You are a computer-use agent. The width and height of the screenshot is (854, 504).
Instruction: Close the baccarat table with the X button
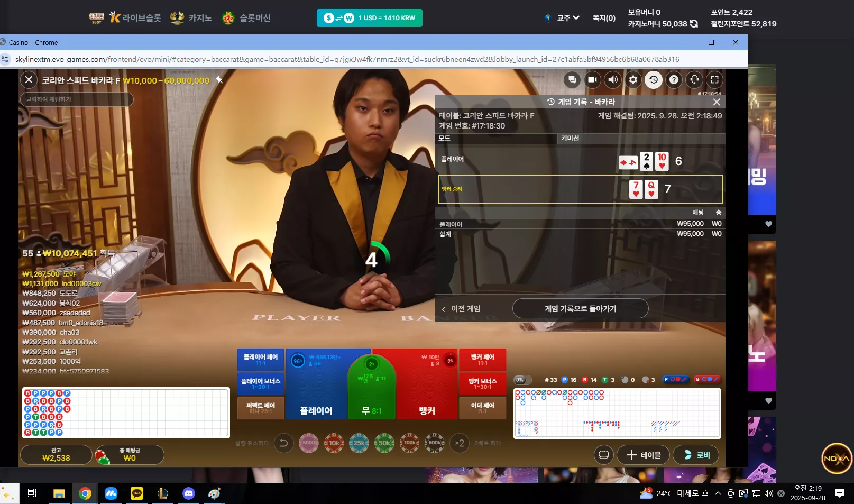(29, 80)
